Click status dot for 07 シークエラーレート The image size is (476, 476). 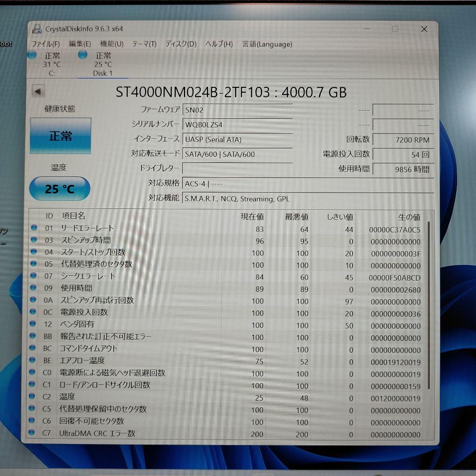33,275
